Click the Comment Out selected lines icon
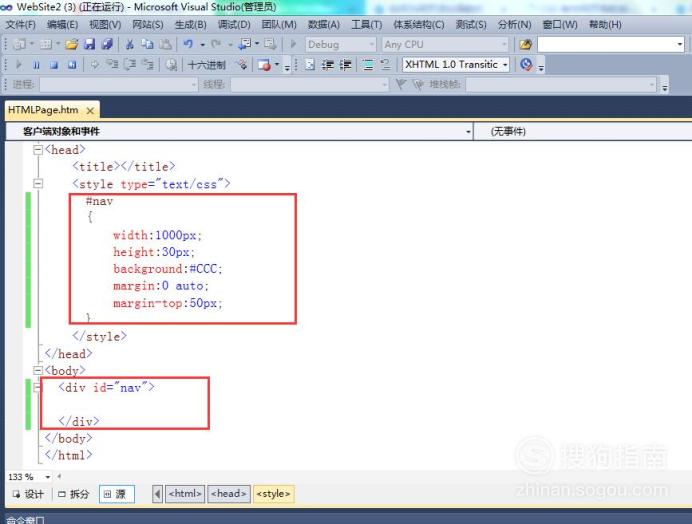692x524 pixels. pyautogui.click(x=368, y=65)
